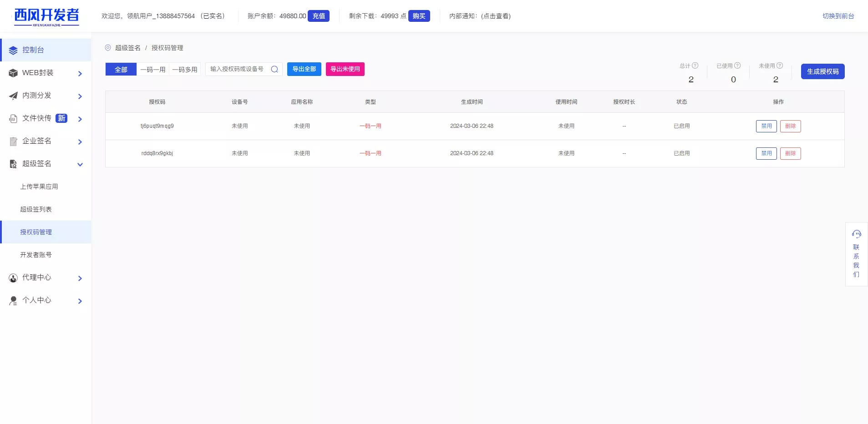Screen dimensions: 868x424
Task: Expand the 内测分发 sidebar section
Action: coord(80,96)
